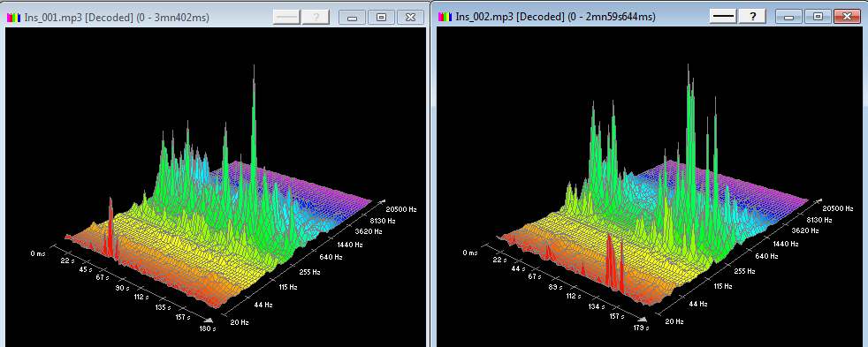Click the 0 ms time label in Ins_002.mp3 plot
Screen dimensions: 868x347
[469, 253]
